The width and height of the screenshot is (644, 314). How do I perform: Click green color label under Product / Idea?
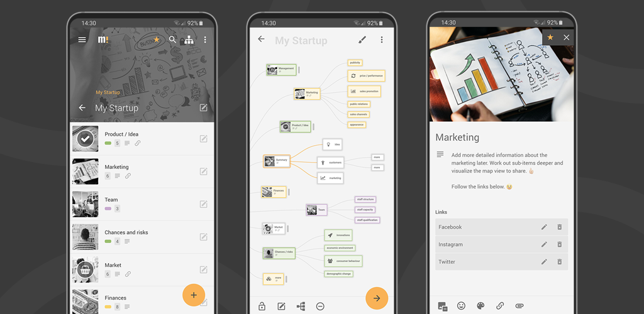pos(108,143)
